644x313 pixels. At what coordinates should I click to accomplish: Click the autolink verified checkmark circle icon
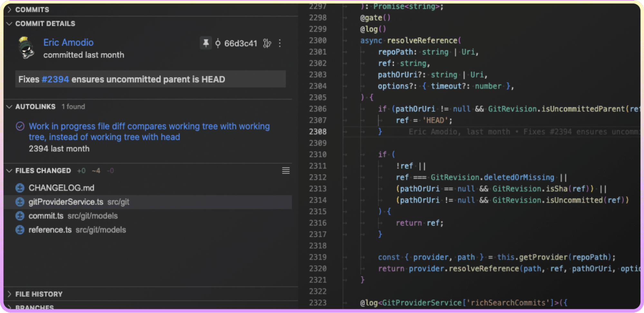(x=20, y=126)
